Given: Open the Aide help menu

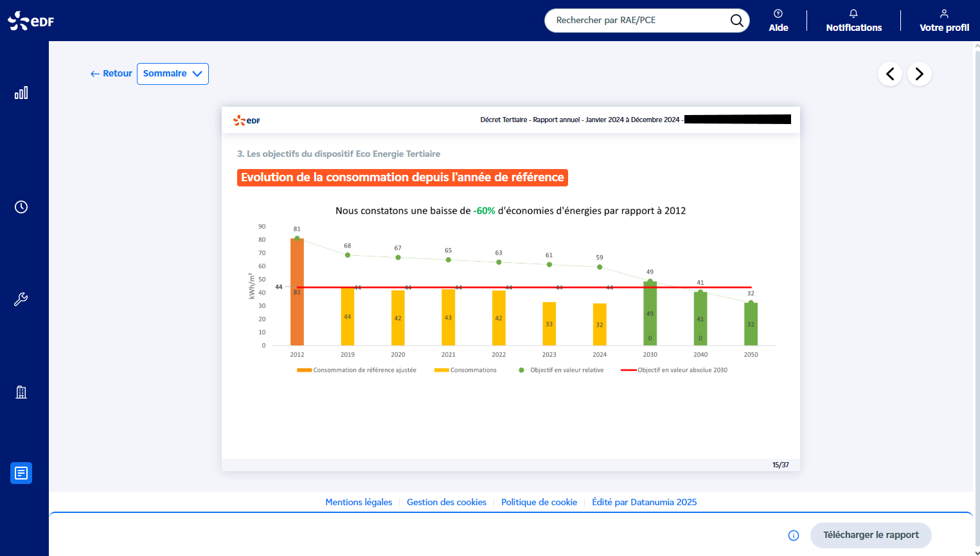Looking at the screenshot, I should pos(778,21).
